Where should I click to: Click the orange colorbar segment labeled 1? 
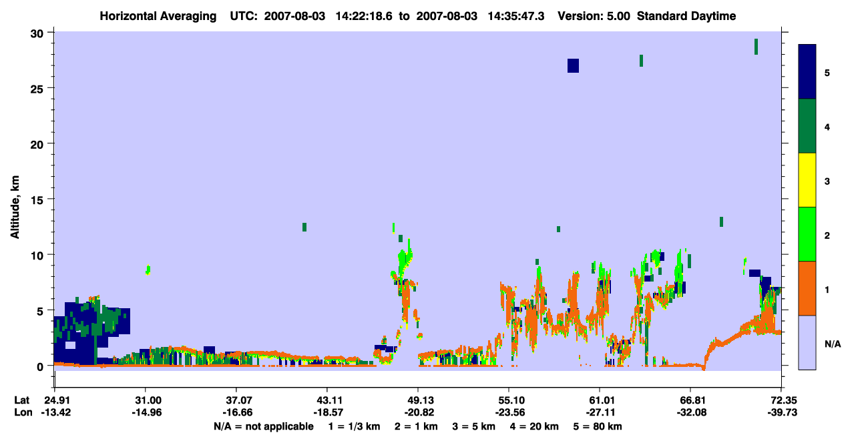pyautogui.click(x=807, y=288)
